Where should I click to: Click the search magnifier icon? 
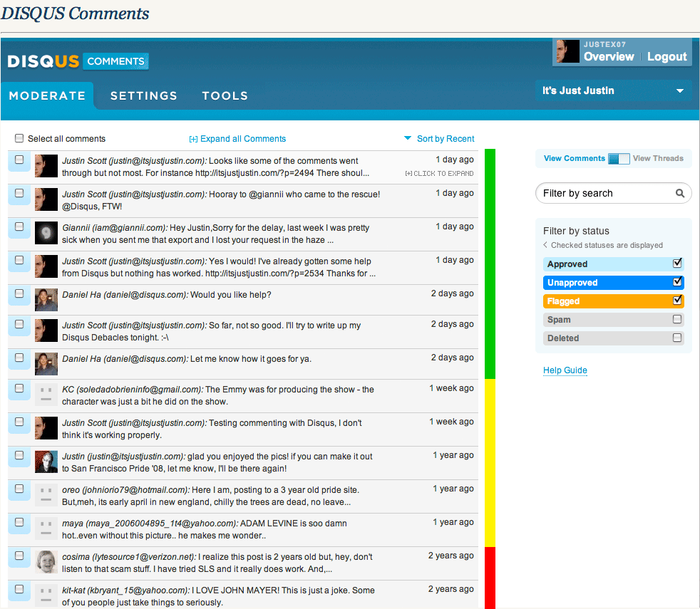680,193
